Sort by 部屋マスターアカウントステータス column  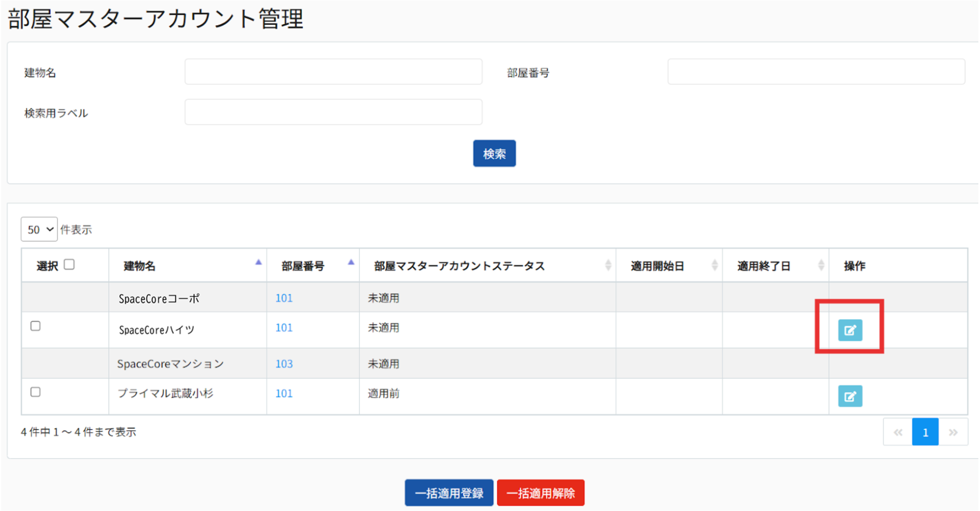[x=608, y=265]
